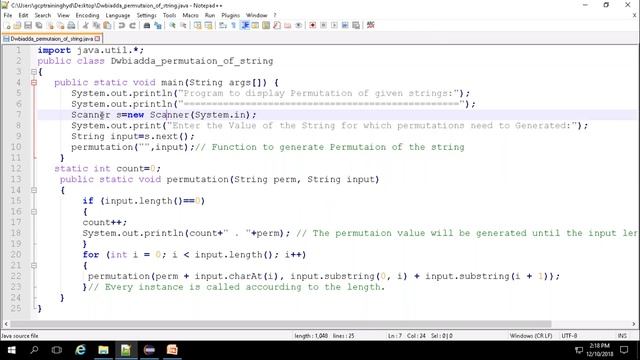Run the macro multiple times icon
Image resolution: width=640 pixels, height=360 pixels.
[x=345, y=25]
